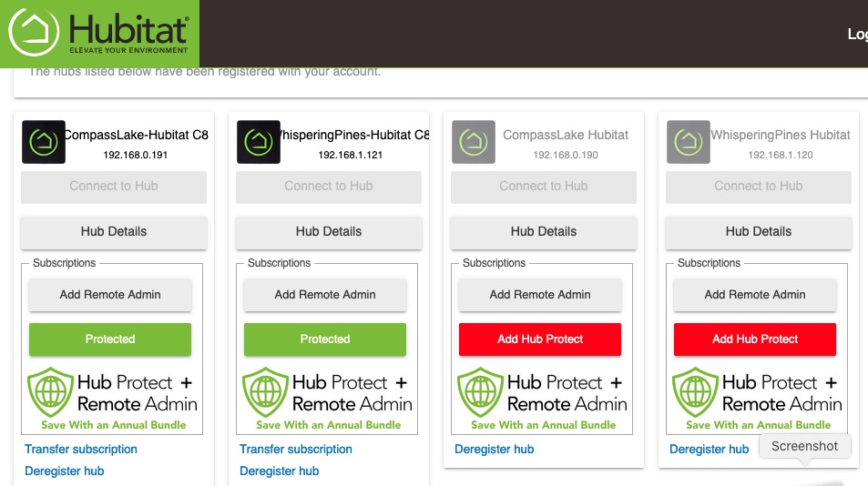Click the WhisperingPines-Hubitat C8 hub name

pos(354,135)
